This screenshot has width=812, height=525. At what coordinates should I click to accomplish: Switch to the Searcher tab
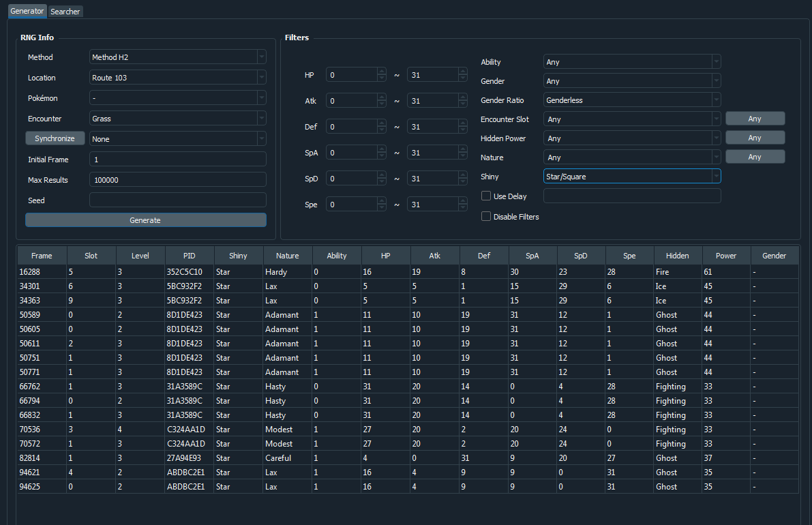[65, 12]
